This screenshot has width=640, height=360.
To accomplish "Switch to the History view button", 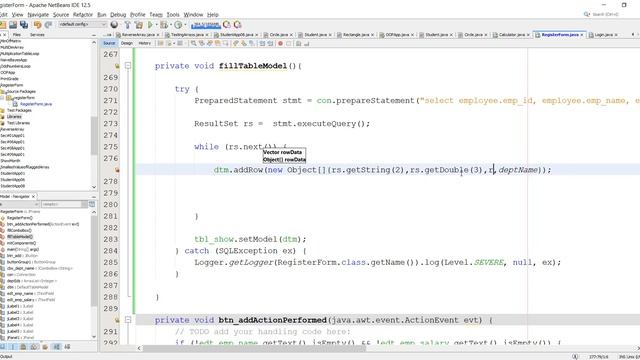I will click(144, 43).
